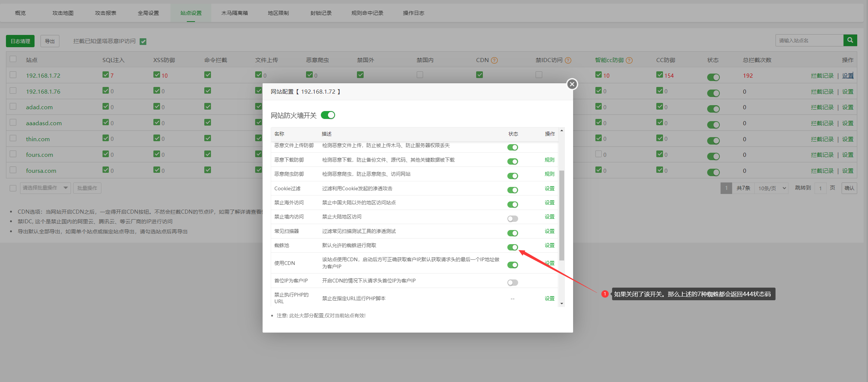Toggle status switch for fours.com
868x382 pixels.
coord(713,156)
